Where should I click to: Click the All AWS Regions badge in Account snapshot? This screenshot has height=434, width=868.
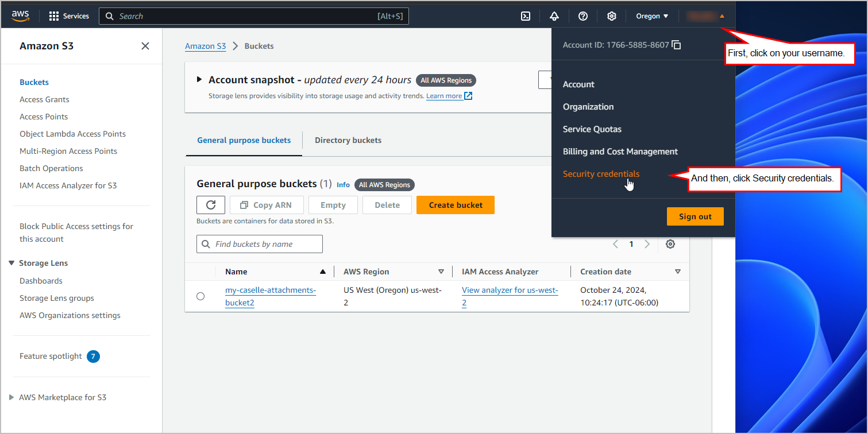point(446,80)
